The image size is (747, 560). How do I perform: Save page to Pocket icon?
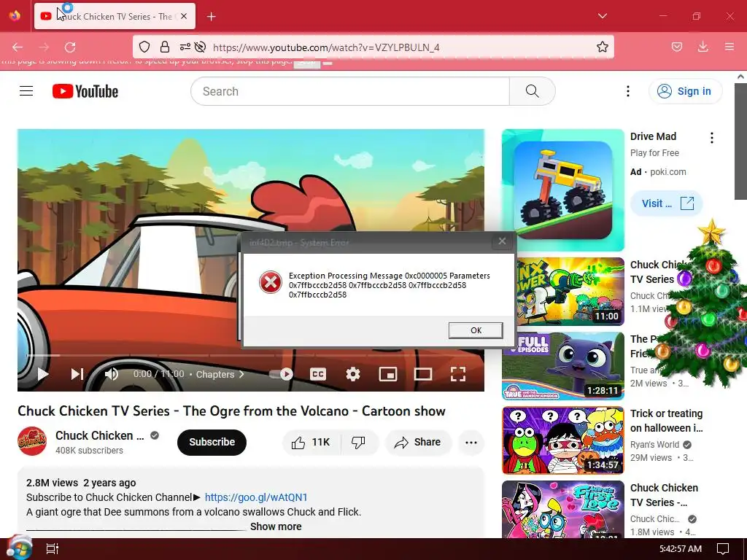coord(676,47)
